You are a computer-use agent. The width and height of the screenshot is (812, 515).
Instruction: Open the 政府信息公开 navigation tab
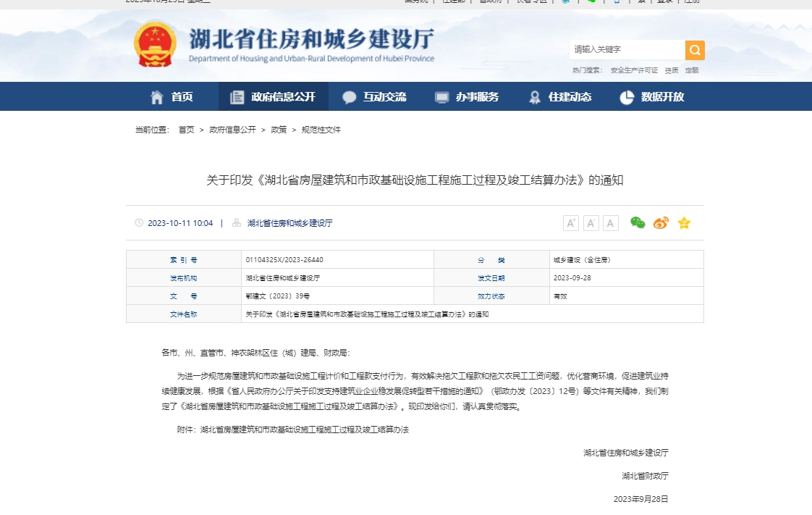273,97
